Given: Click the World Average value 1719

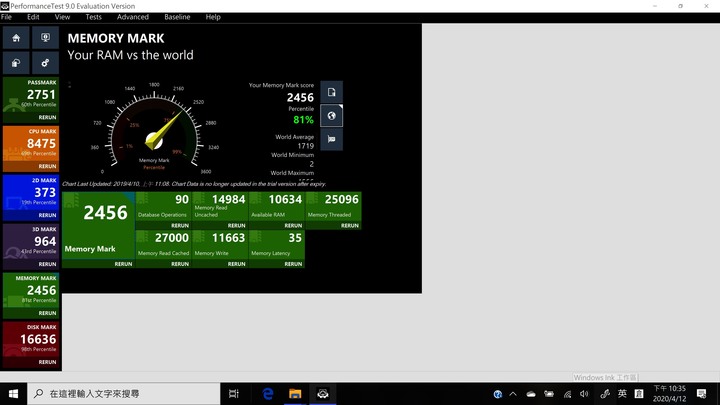Looking at the screenshot, I should coord(306,146).
